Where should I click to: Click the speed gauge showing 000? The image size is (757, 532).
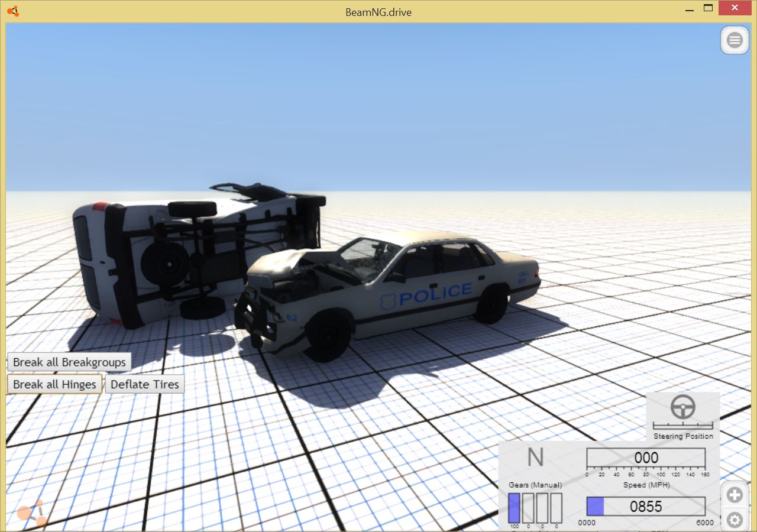click(646, 458)
